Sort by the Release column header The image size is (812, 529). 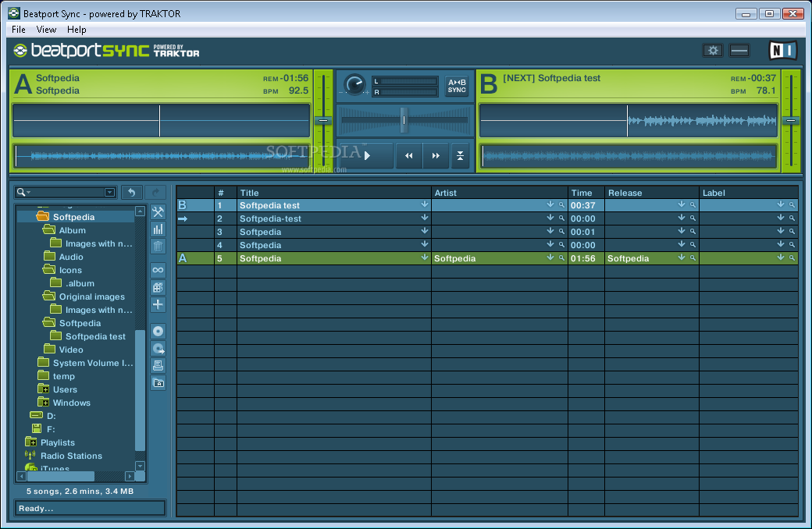coord(651,193)
